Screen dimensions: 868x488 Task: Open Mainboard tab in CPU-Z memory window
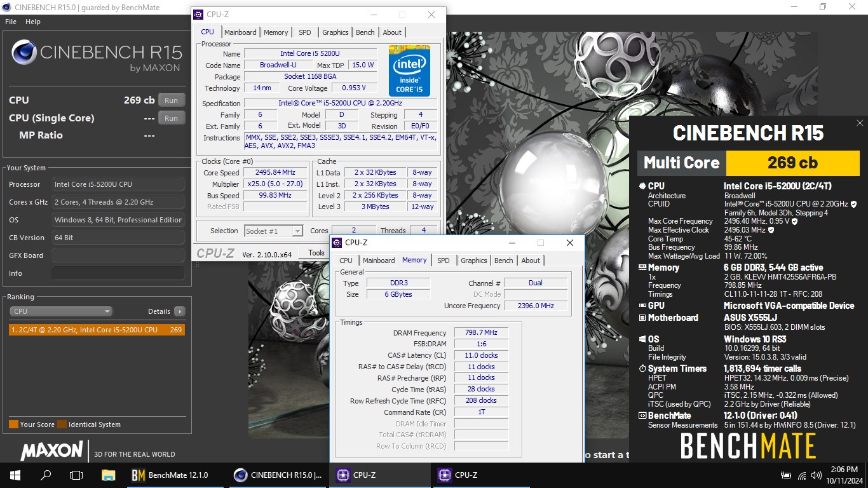click(x=379, y=261)
